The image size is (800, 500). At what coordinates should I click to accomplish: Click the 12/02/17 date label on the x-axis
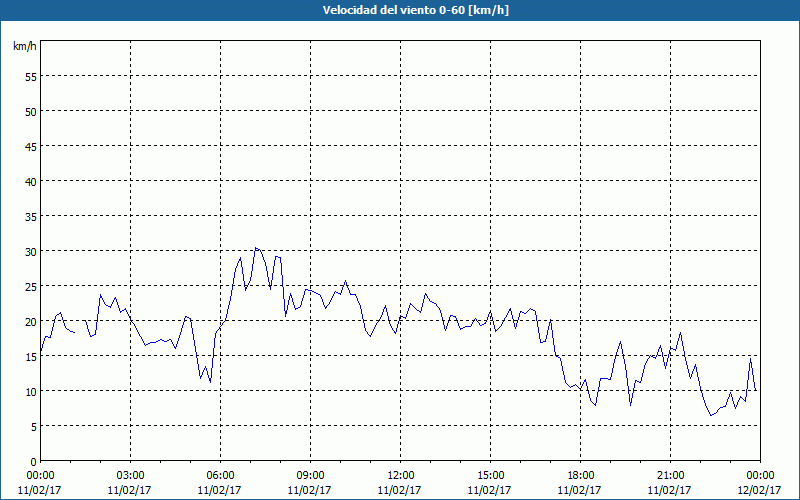point(759,490)
